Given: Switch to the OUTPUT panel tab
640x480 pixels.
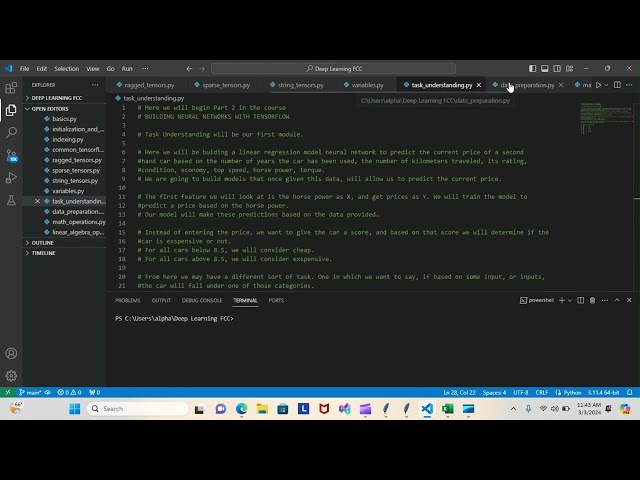Looking at the screenshot, I should point(161,300).
